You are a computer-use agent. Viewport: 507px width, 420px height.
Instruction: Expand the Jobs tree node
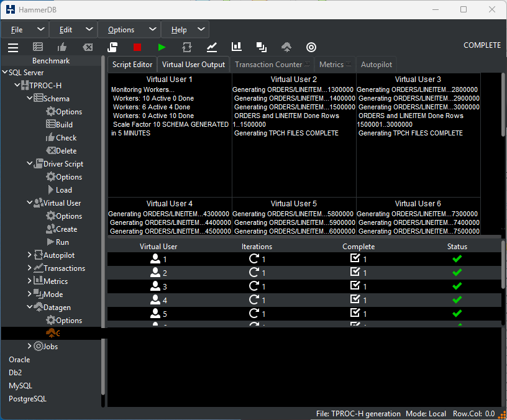[x=29, y=346]
